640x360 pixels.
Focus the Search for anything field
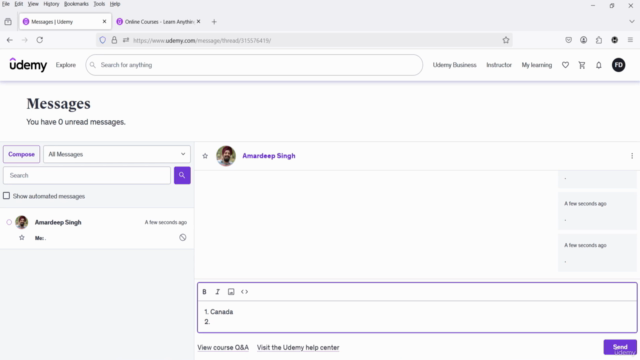click(x=254, y=65)
